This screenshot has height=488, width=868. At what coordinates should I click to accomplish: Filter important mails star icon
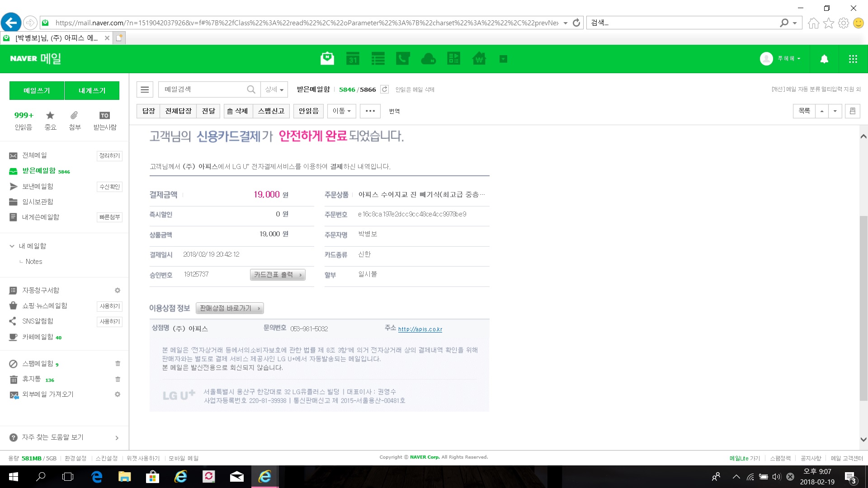(50, 121)
